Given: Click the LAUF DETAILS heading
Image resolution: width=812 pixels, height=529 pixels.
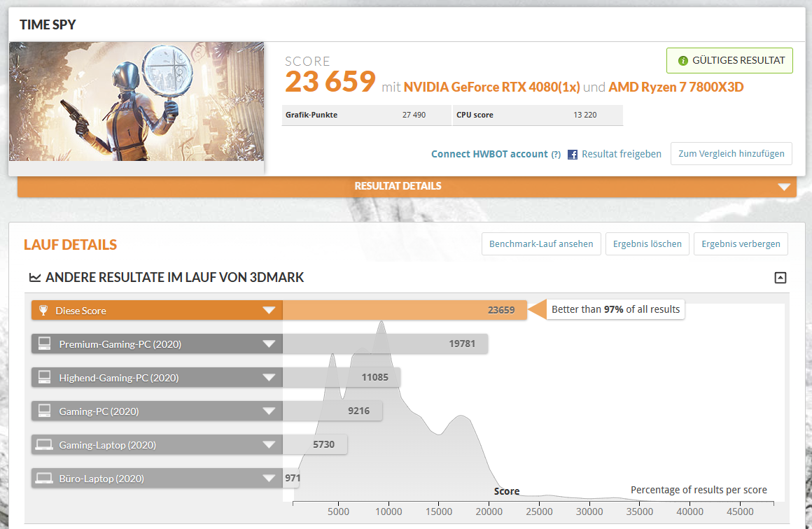Looking at the screenshot, I should click(x=71, y=245).
